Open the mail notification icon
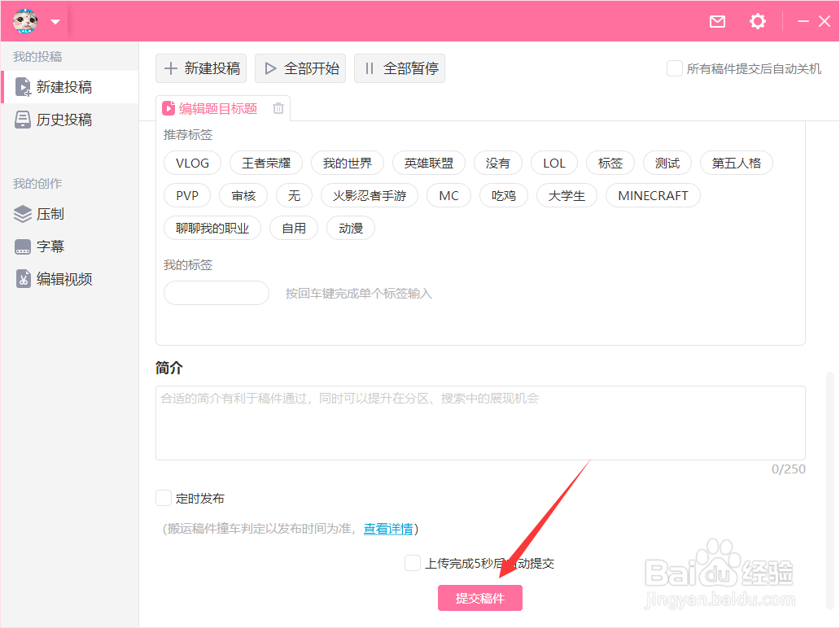Screen dimensions: 840x628 [717, 21]
